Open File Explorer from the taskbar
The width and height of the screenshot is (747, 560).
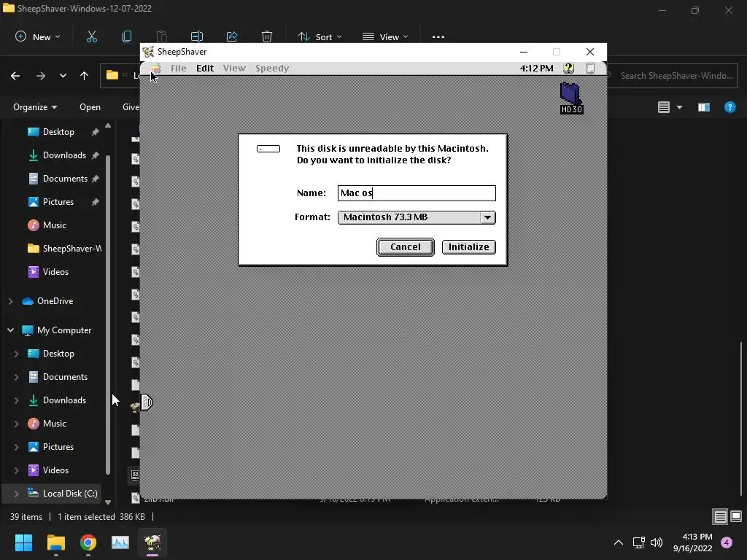55,542
